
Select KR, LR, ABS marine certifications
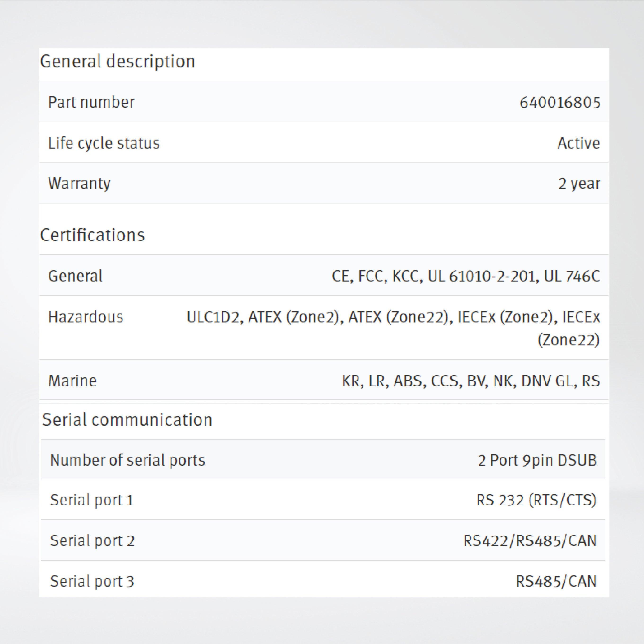click(x=470, y=381)
